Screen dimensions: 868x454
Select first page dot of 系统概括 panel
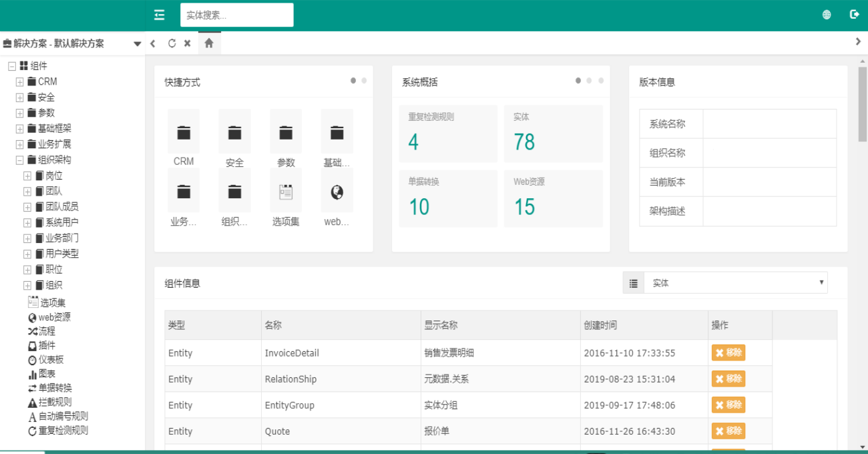[578, 81]
